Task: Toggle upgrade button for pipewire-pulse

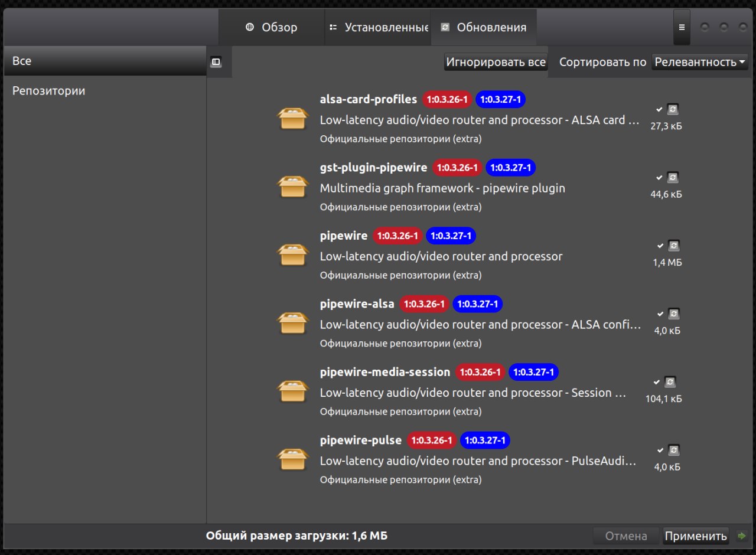Action: (673, 450)
